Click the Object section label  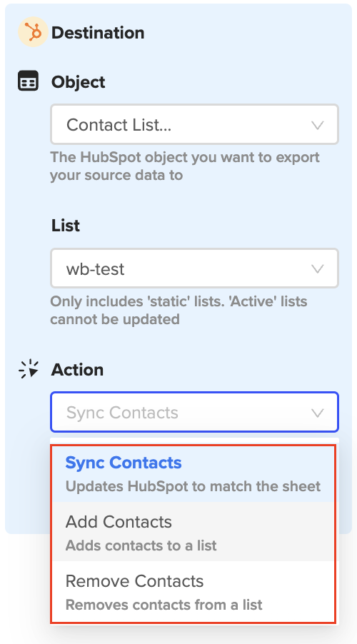pos(78,81)
